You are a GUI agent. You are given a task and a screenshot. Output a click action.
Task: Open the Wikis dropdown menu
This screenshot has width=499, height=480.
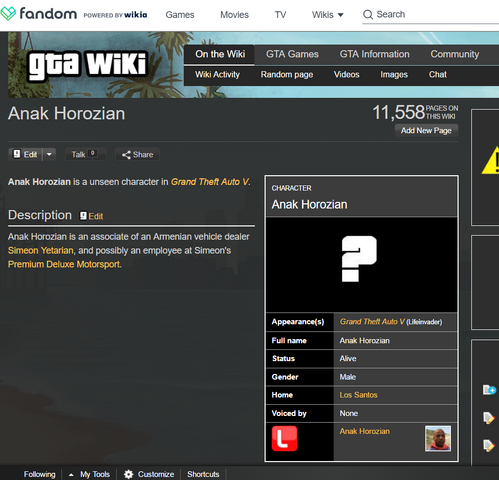tap(328, 15)
